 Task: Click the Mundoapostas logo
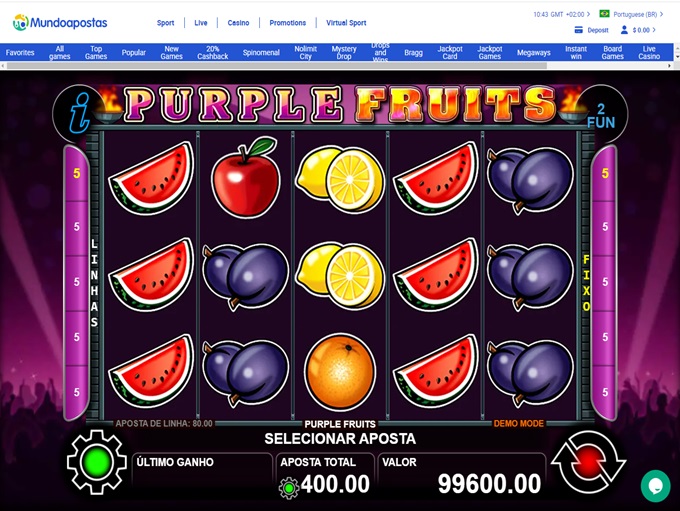(60, 23)
